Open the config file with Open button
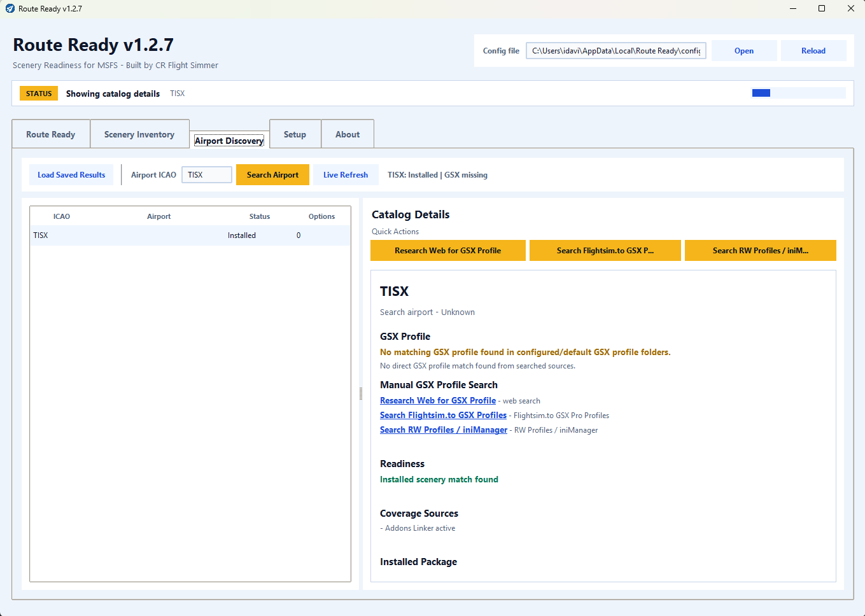Screen dimensions: 865x616 click(x=744, y=51)
